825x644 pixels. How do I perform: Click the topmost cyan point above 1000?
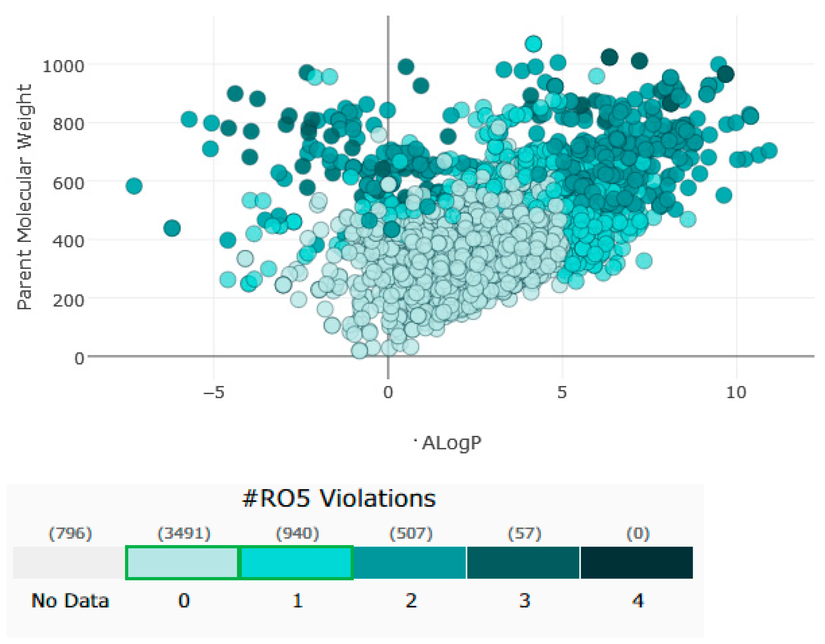[x=533, y=44]
